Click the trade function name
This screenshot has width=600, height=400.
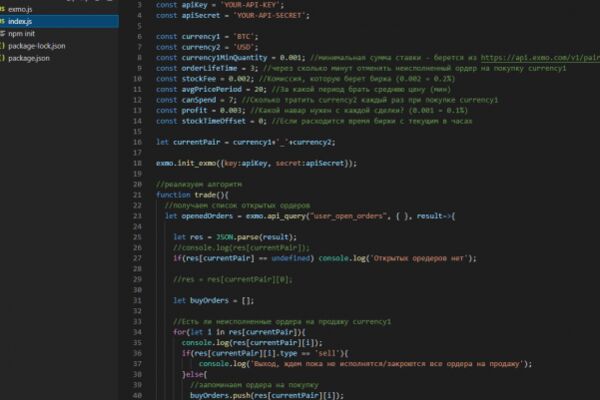tap(205, 195)
